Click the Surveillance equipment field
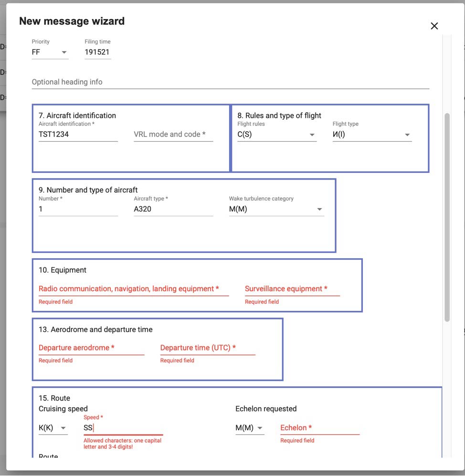This screenshot has height=476, width=465. click(x=292, y=289)
